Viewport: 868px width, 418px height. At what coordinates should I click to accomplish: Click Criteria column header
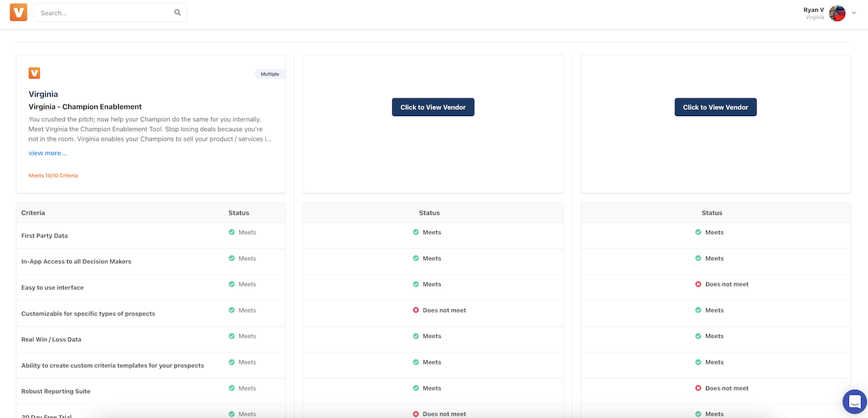(33, 213)
